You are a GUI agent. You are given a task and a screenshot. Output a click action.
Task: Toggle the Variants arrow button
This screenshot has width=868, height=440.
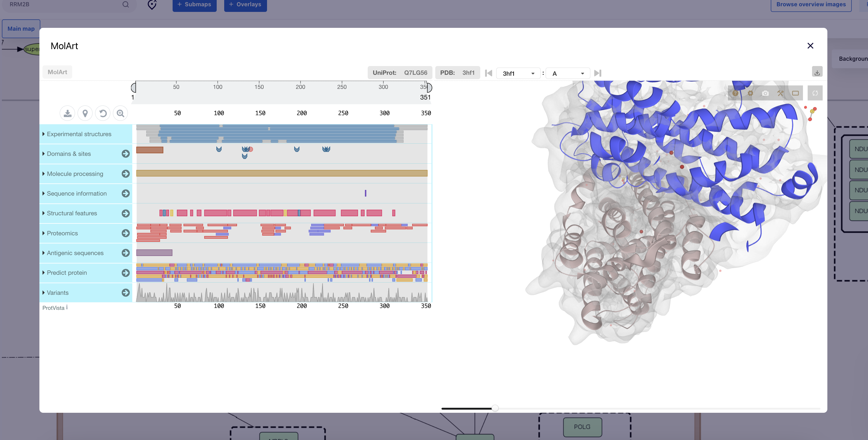tap(126, 293)
